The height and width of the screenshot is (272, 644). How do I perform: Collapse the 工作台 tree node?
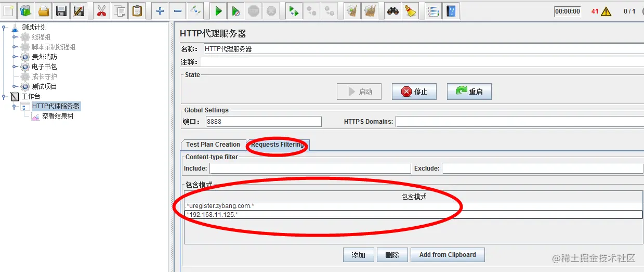coord(4,96)
